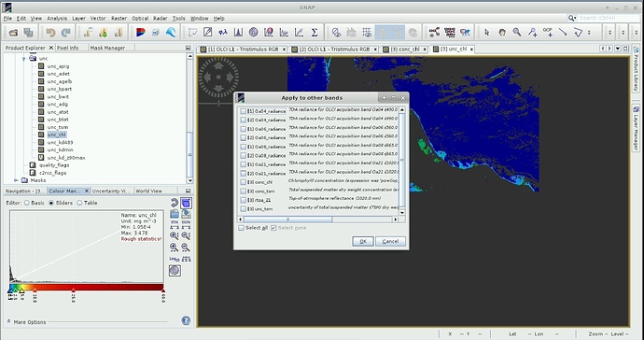Viewport: 644px width, 340px height.
Task: Open the Optical menu
Action: (x=140, y=19)
